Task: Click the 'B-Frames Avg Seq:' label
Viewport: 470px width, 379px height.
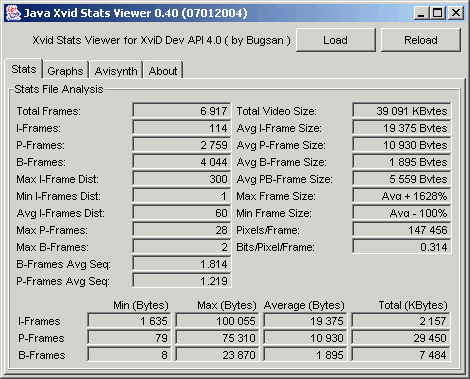Action: coord(63,264)
